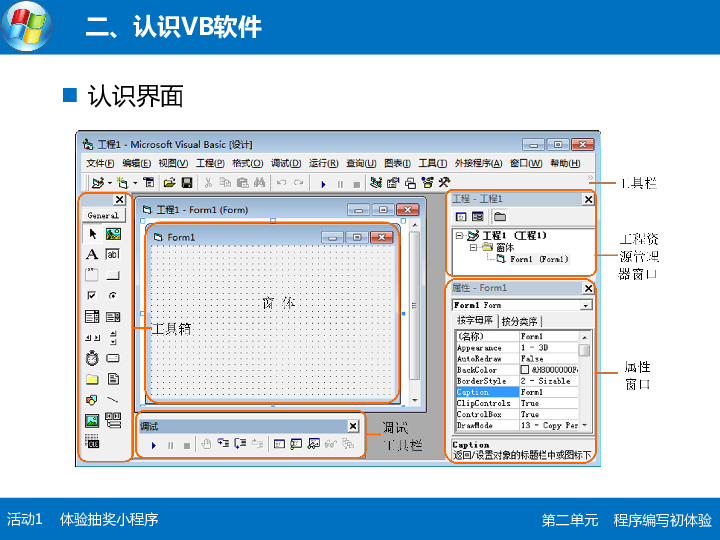The height and width of the screenshot is (540, 720).
Task: Click View Object in project explorer
Action: coord(478,216)
